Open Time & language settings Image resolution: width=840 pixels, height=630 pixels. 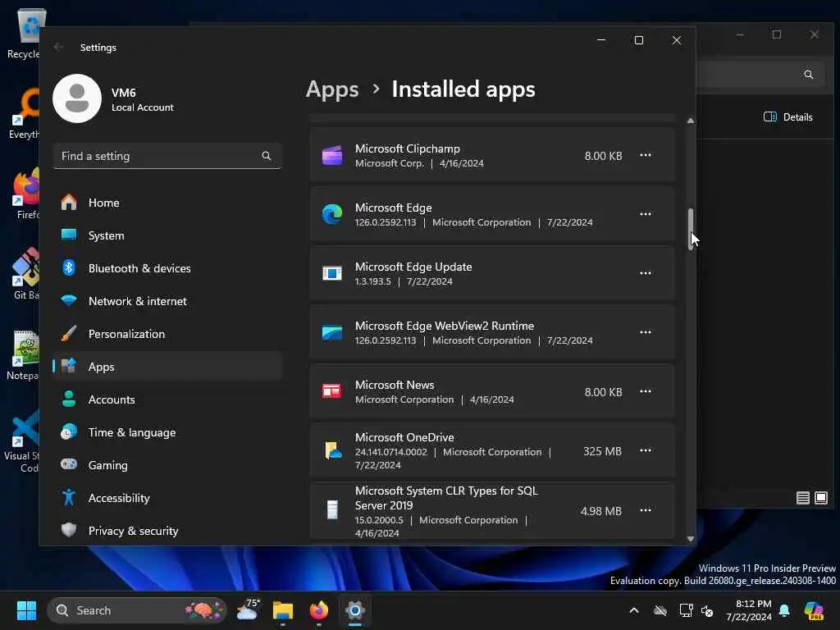pos(167,432)
